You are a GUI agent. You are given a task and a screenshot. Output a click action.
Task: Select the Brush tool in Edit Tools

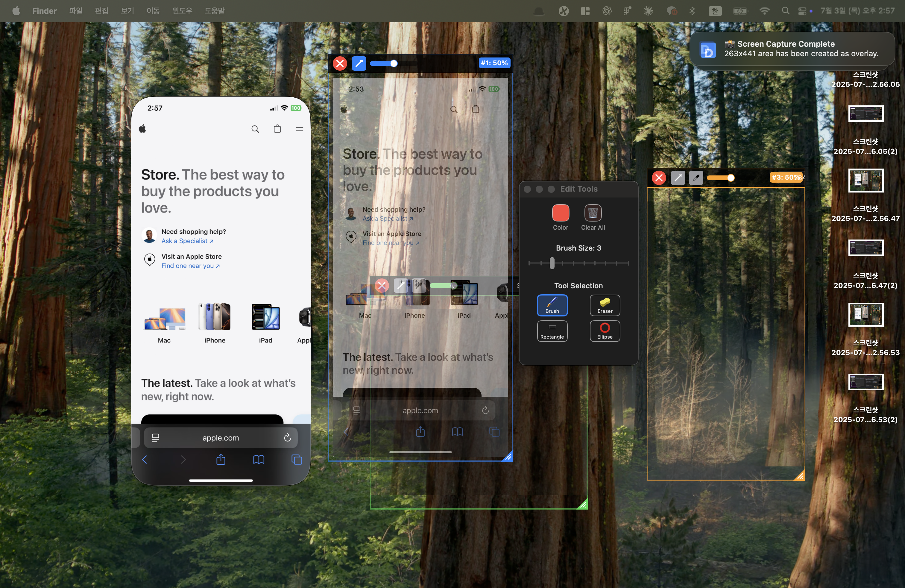pos(552,305)
